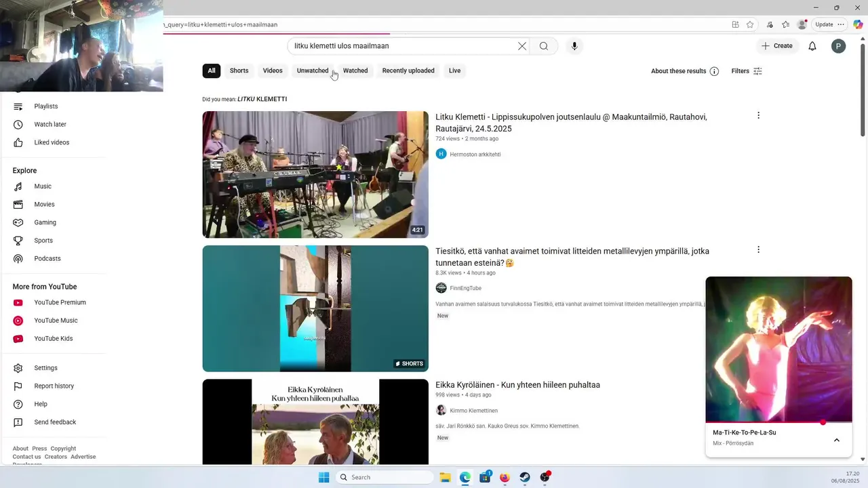Click the taskbar Search box
Viewport: 868px width, 488px height.
(385, 477)
